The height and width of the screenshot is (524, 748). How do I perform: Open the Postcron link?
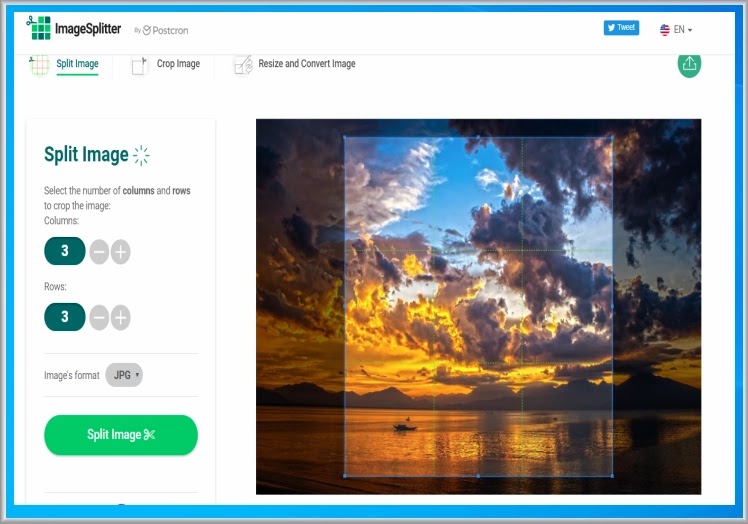pyautogui.click(x=166, y=31)
